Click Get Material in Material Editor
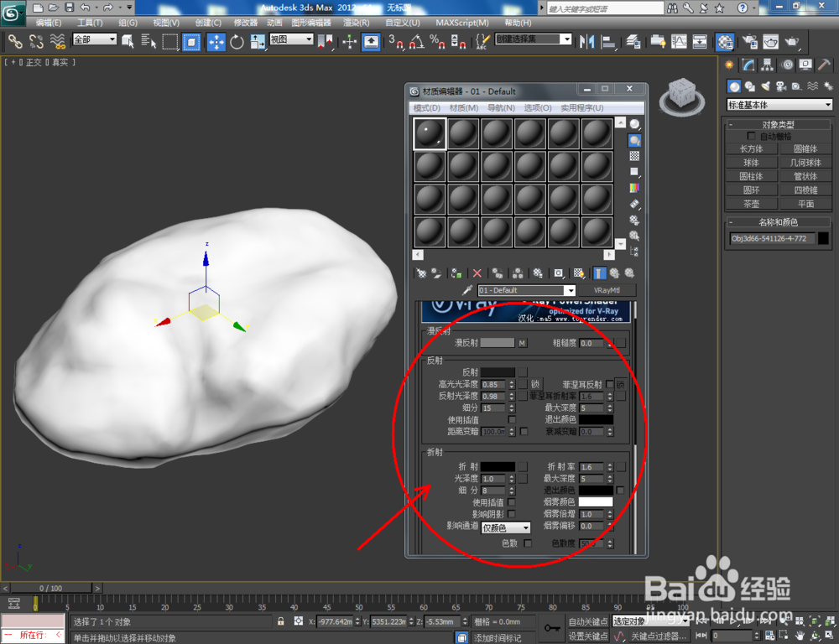This screenshot has height=644, width=839. (x=421, y=273)
